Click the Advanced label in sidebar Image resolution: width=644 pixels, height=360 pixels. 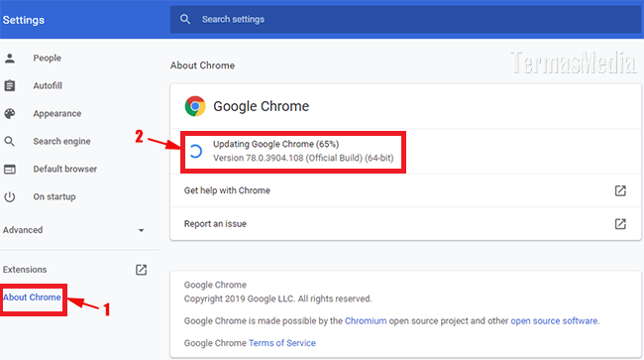[x=23, y=230]
